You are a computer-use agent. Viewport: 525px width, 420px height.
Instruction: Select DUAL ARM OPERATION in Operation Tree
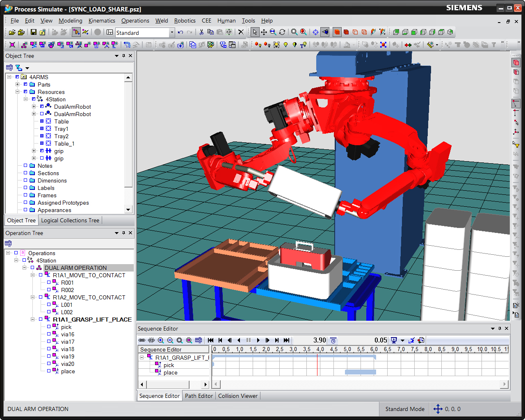click(75, 268)
